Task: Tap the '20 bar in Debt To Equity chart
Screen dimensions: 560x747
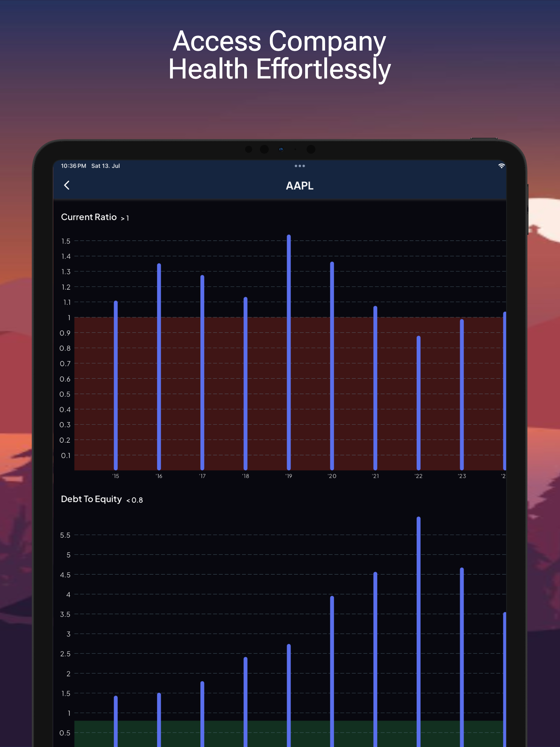Action: click(x=332, y=671)
